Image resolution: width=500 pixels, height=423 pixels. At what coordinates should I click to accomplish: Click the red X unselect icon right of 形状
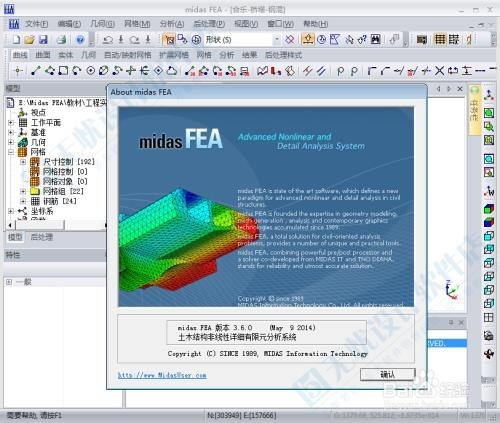[x=290, y=40]
